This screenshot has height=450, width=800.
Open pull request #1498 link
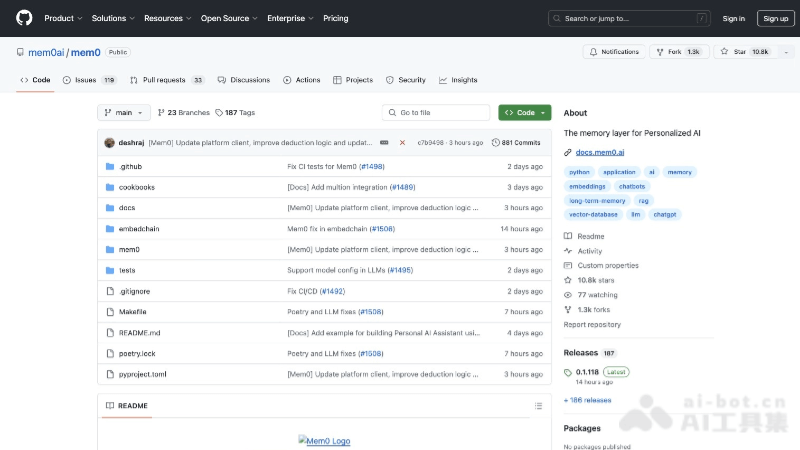[x=372, y=166]
